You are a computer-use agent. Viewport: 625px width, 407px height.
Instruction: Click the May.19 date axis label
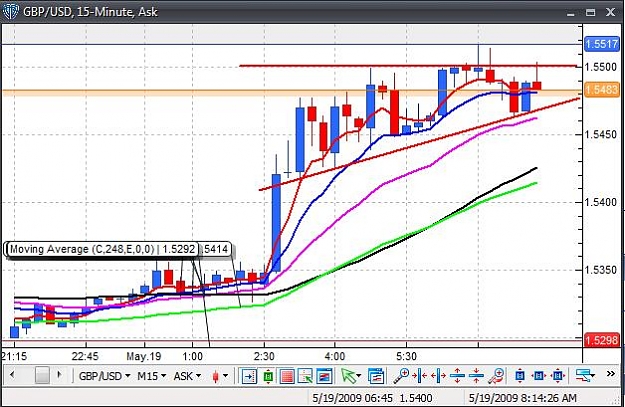143,356
